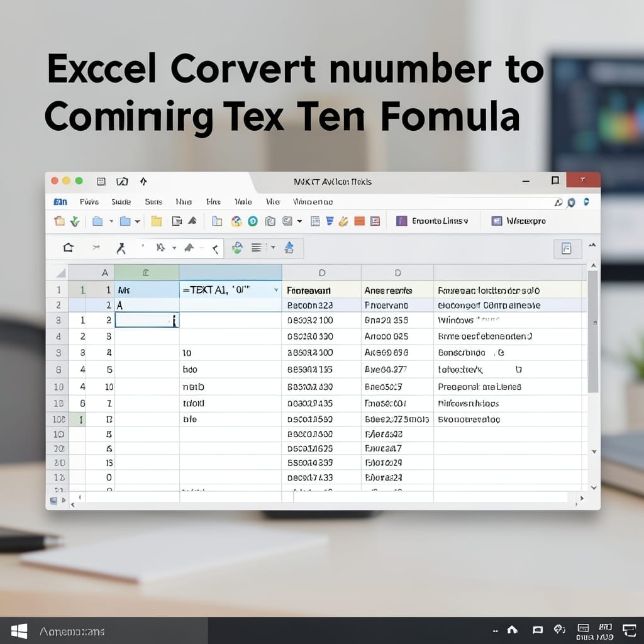644x644 pixels.
Task: Open the Wıroerıao menu
Action: pyautogui.click(x=313, y=202)
